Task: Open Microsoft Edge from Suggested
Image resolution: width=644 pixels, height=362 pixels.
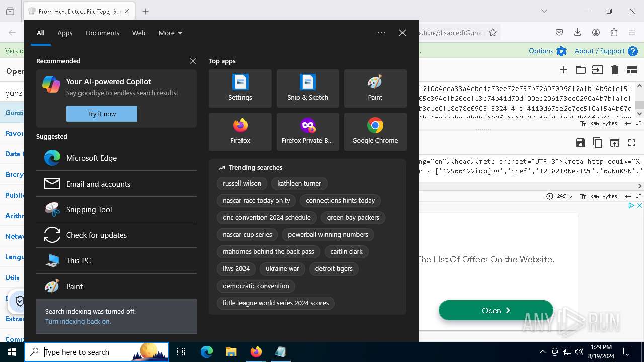Action: point(116,158)
